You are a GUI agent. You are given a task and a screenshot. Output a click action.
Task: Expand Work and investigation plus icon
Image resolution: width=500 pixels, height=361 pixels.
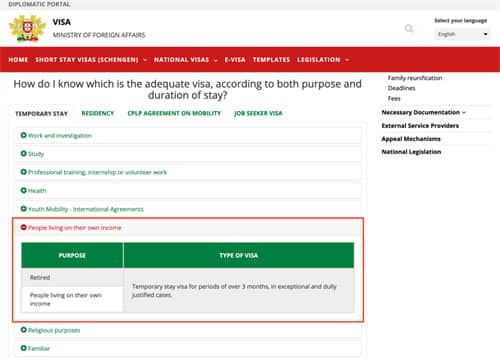click(x=23, y=135)
